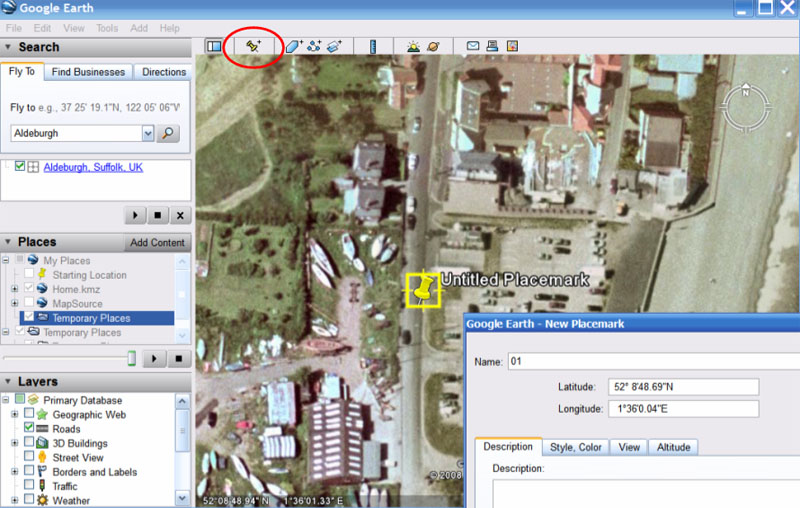This screenshot has height=508, width=800.
Task: Open the Style, Color tab
Action: (576, 447)
